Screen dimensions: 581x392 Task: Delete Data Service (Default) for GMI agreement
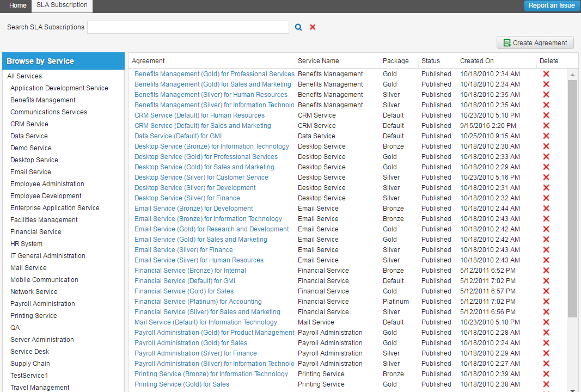[x=546, y=136]
